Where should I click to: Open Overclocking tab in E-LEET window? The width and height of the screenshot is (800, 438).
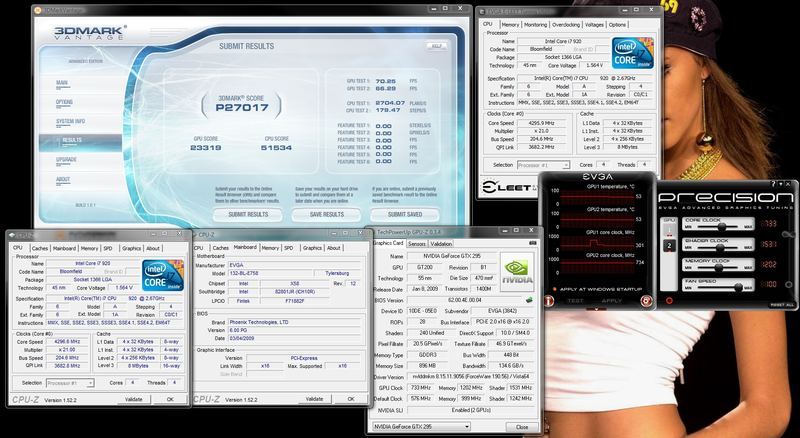566,25
